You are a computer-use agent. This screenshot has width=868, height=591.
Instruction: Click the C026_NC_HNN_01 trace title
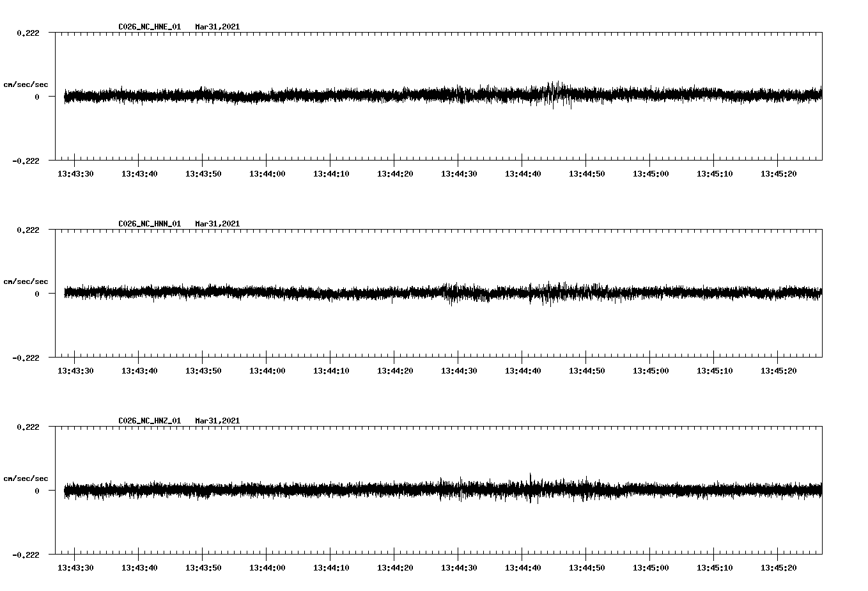(x=148, y=223)
